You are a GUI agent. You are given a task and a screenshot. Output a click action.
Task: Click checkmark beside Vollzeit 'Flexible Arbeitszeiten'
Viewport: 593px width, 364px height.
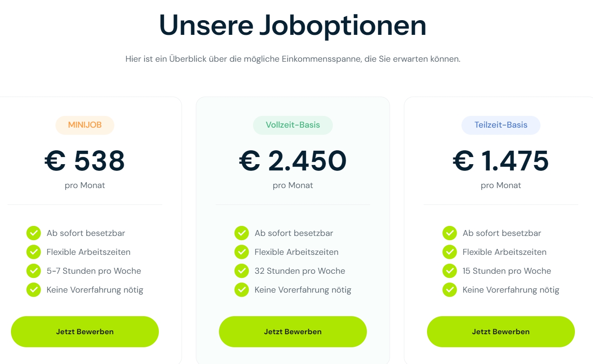[x=242, y=252]
